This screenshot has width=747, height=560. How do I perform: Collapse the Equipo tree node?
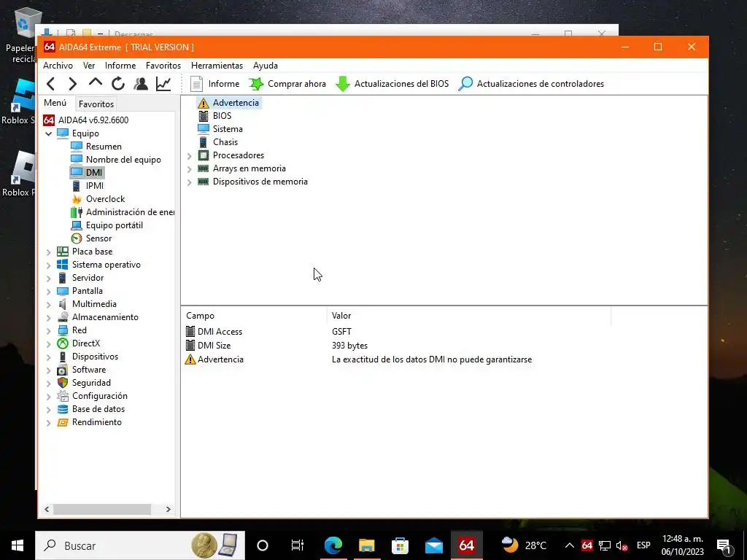[49, 134]
